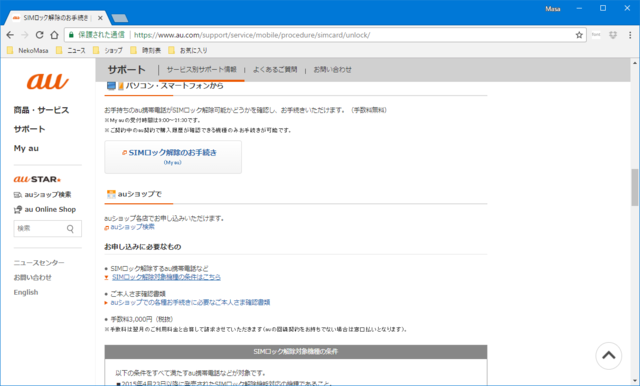Open the NekoMasa bookmark folder

[x=28, y=51]
